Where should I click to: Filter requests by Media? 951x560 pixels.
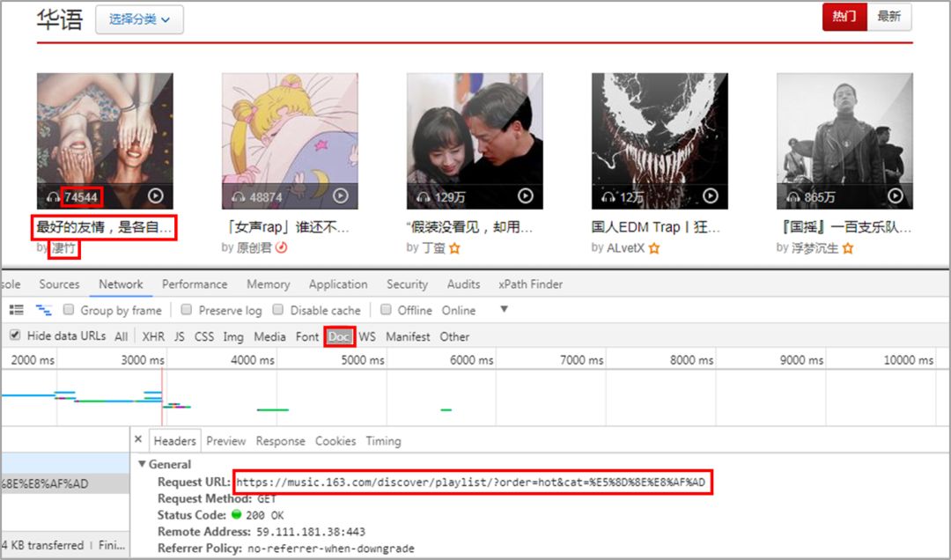(x=270, y=336)
